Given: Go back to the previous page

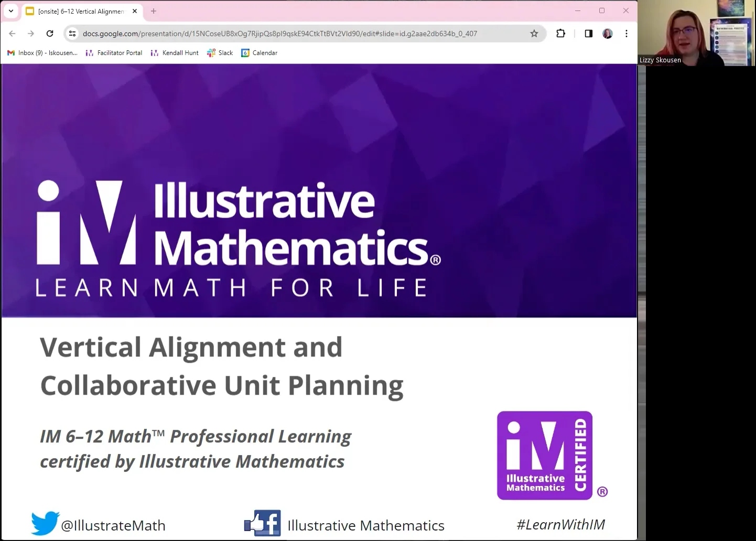Looking at the screenshot, I should [13, 34].
